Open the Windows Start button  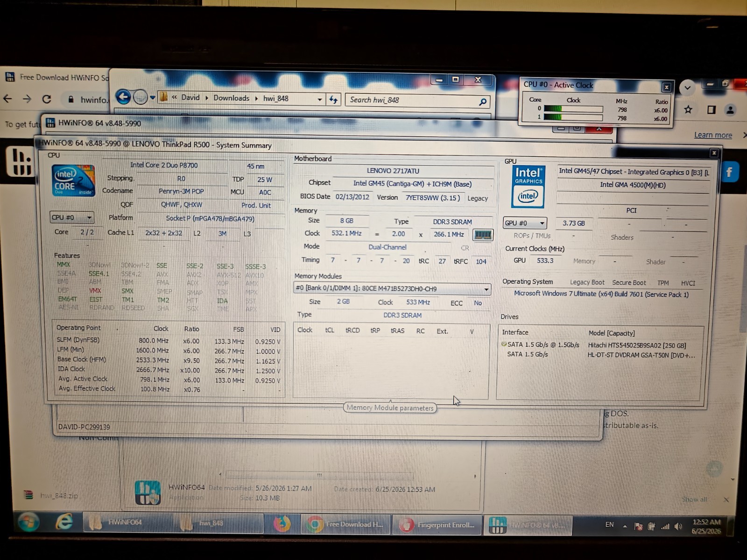point(29,522)
